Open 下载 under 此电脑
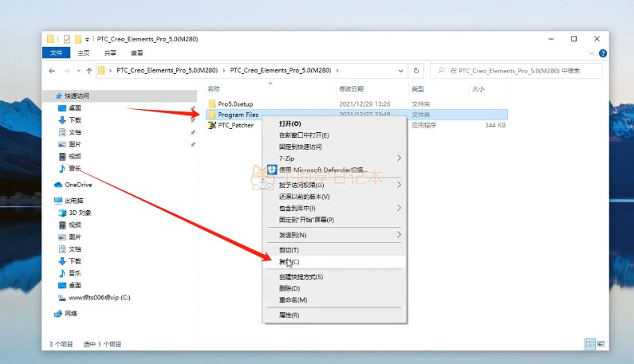The width and height of the screenshot is (634, 364). [75, 261]
